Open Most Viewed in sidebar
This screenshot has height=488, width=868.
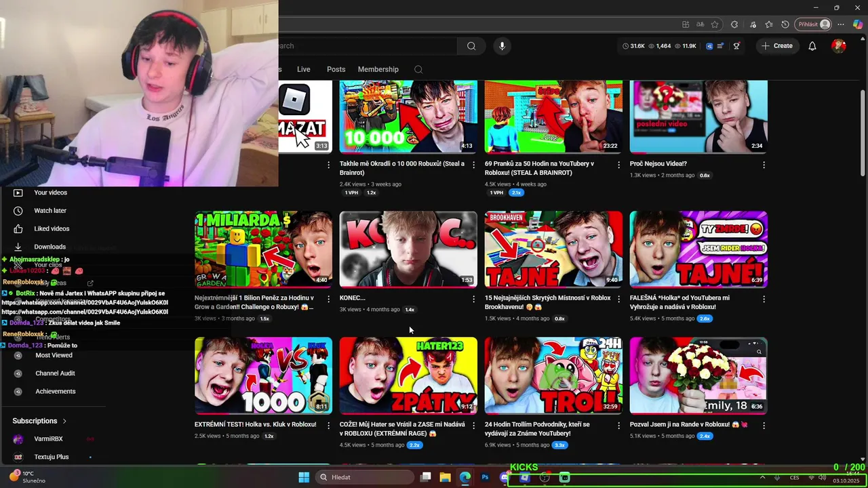pyautogui.click(x=54, y=355)
